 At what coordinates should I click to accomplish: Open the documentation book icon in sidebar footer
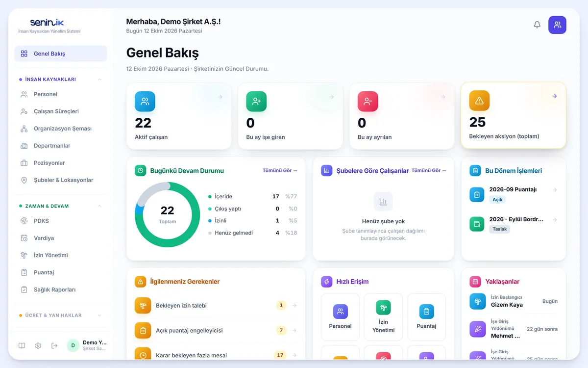(22, 345)
